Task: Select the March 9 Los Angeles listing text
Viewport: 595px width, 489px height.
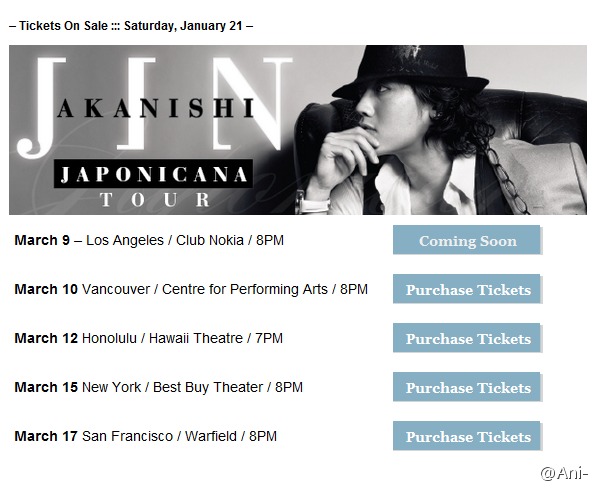Action: tap(149, 240)
